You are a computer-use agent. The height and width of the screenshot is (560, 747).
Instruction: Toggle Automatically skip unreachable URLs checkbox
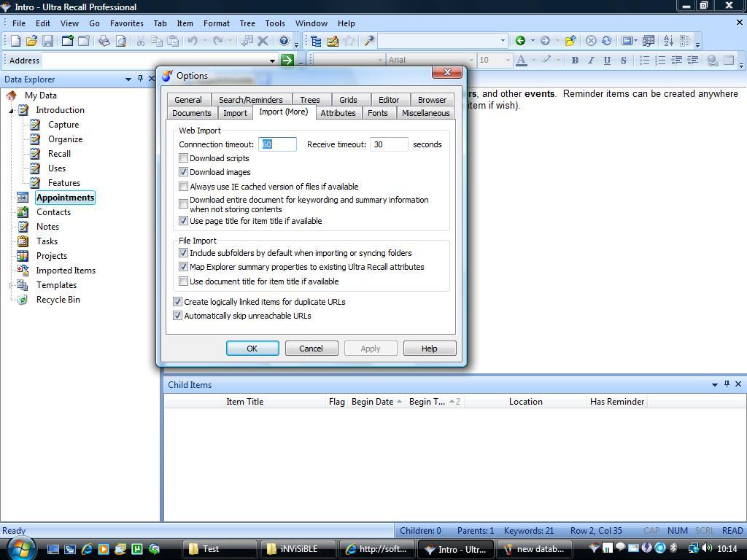[178, 315]
